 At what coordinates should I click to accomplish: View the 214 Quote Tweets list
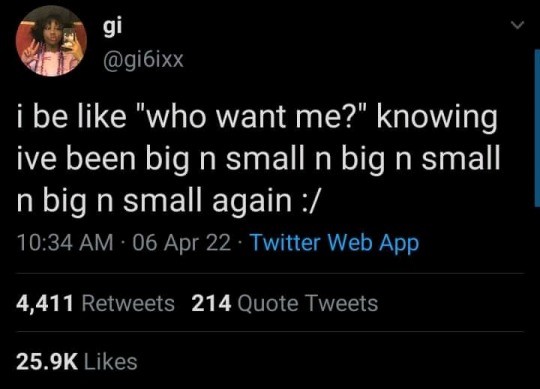click(x=284, y=303)
